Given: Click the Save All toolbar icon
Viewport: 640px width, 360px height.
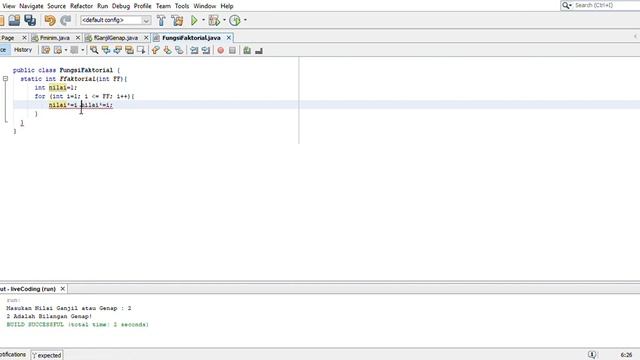Looking at the screenshot, I should [x=30, y=20].
